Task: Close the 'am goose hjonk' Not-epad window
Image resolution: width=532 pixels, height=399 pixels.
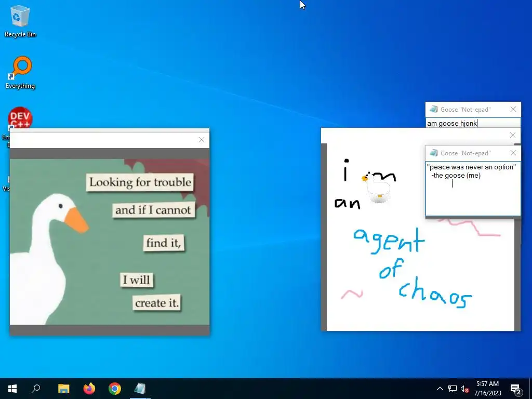Action: point(513,109)
